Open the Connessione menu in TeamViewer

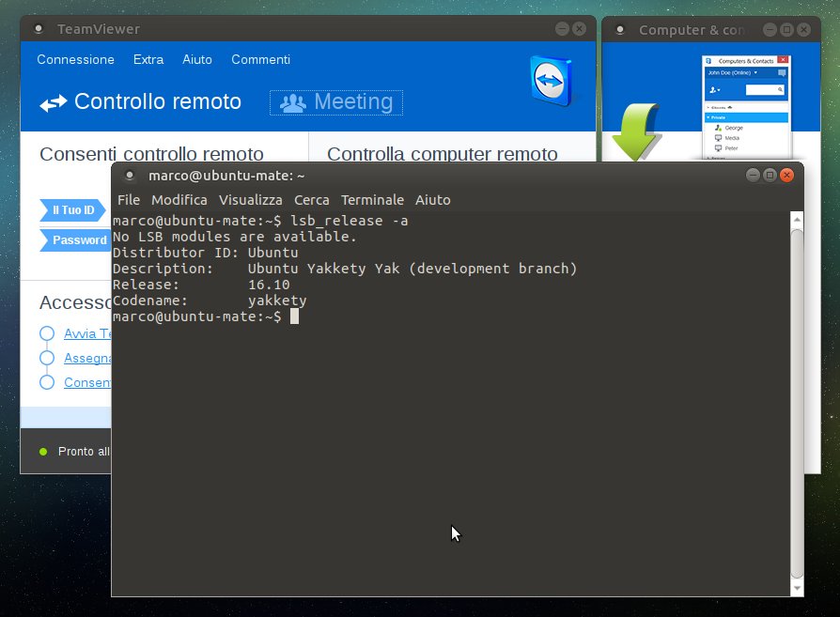coord(75,59)
